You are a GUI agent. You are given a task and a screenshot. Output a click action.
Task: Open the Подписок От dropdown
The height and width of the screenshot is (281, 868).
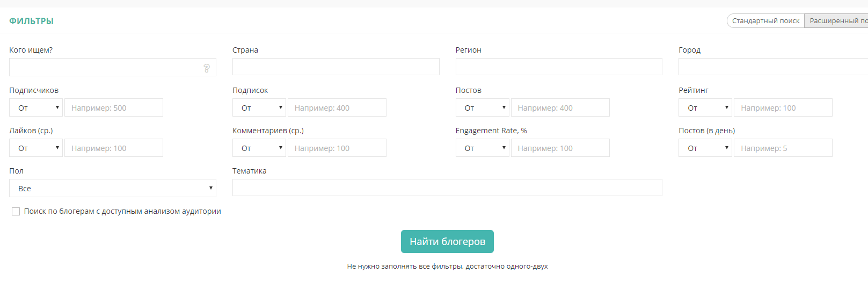coord(259,107)
